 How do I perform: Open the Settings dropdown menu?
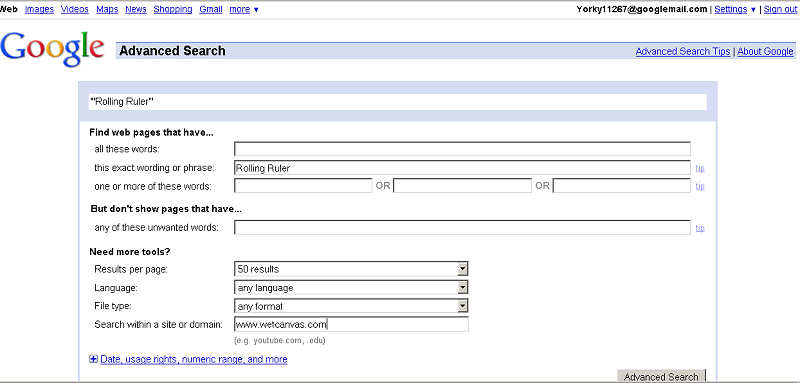[735, 9]
